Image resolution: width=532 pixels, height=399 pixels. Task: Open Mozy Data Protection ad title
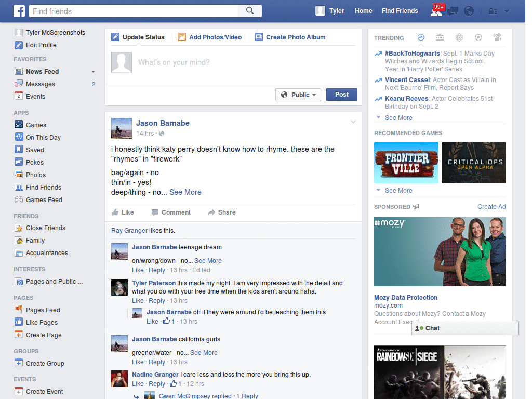pos(406,298)
